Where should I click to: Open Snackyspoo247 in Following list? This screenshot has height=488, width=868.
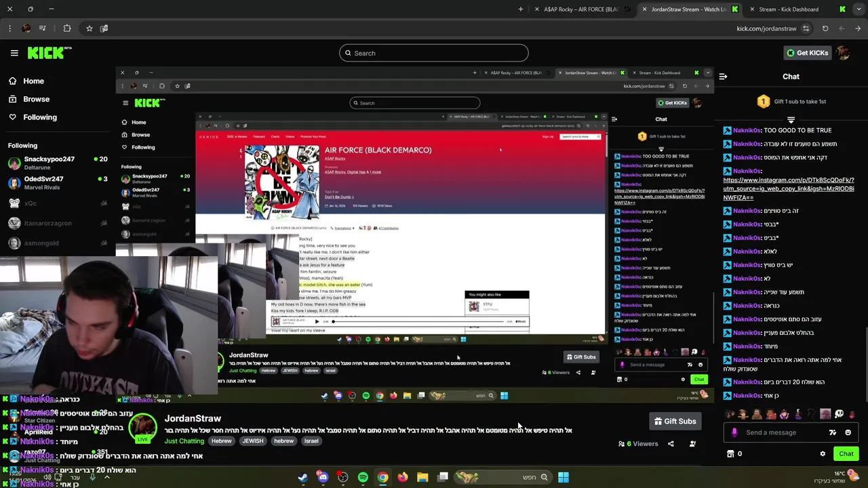pos(58,163)
